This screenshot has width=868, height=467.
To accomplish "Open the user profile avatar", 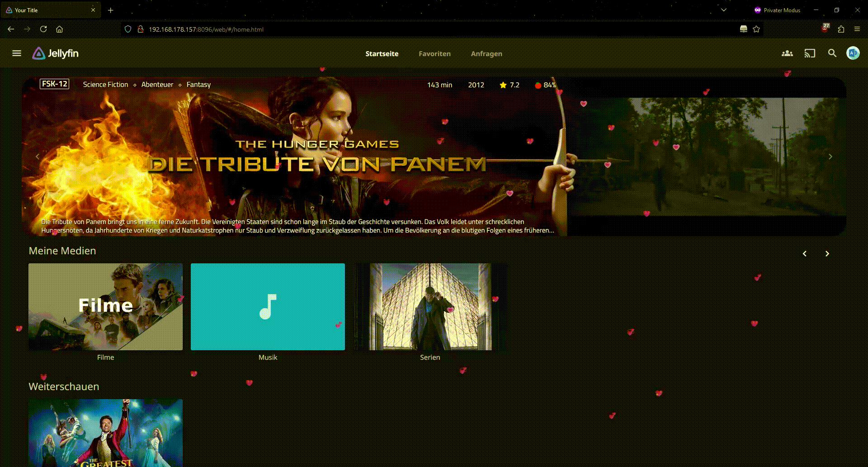I will pyautogui.click(x=853, y=53).
